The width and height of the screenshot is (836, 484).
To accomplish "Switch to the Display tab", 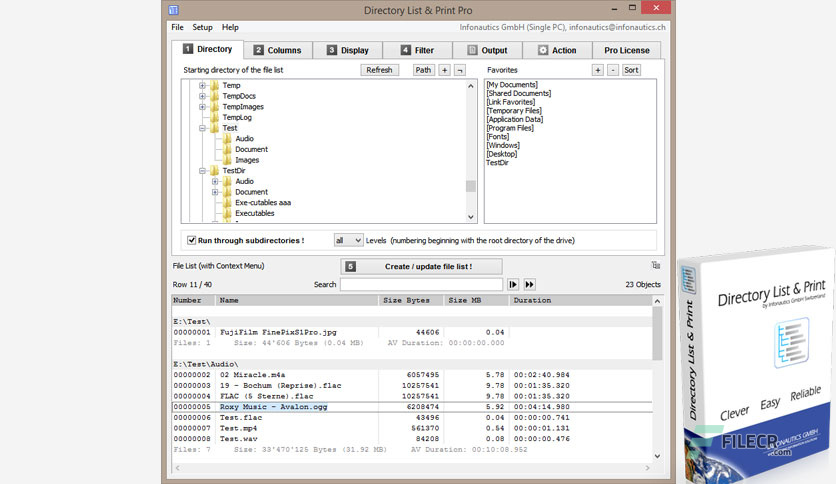I will point(348,50).
